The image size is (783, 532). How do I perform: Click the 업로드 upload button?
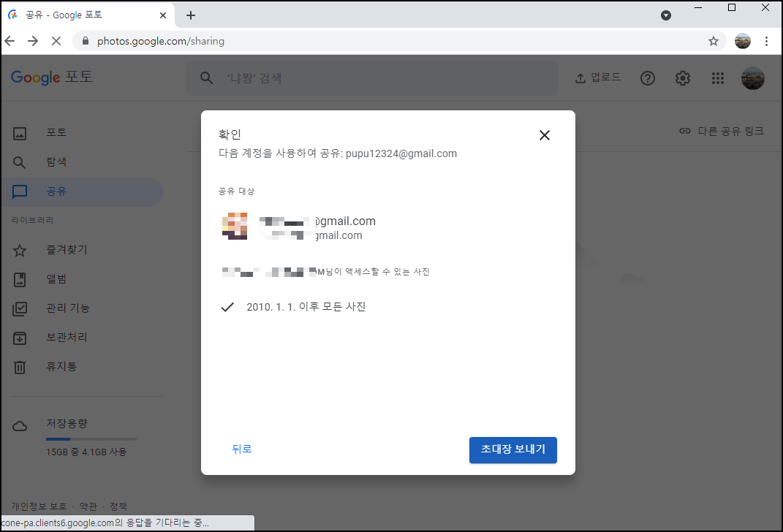pyautogui.click(x=598, y=78)
